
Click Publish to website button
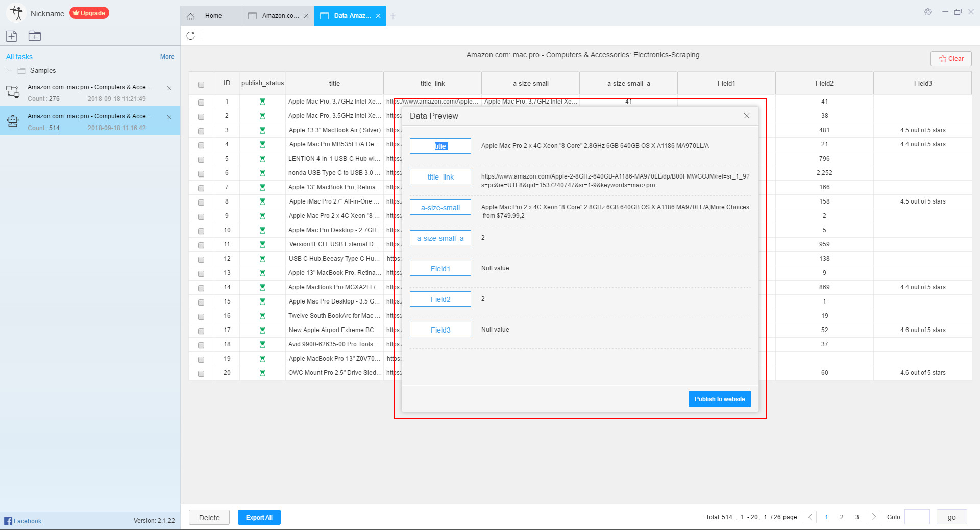click(720, 399)
